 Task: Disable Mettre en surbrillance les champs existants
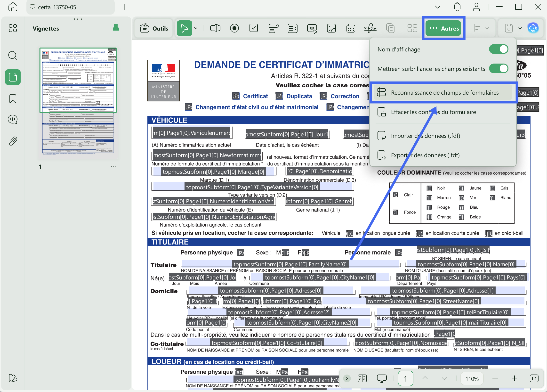tap(498, 69)
